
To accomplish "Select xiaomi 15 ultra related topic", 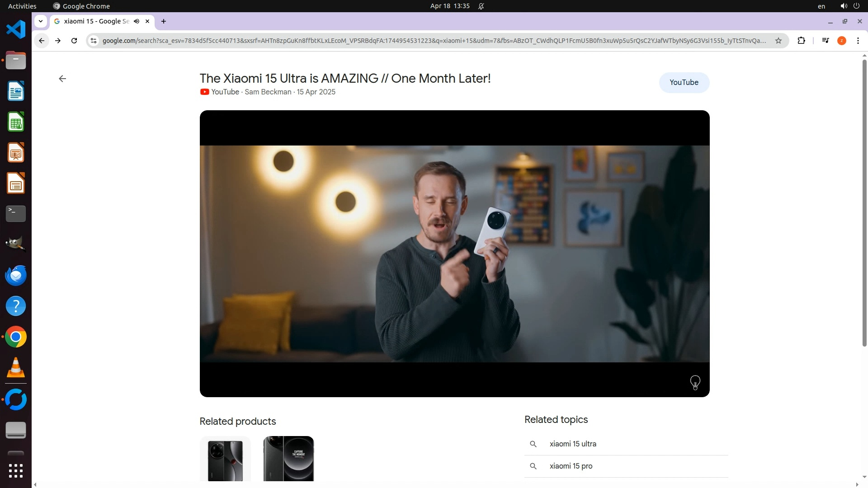I will [x=573, y=444].
